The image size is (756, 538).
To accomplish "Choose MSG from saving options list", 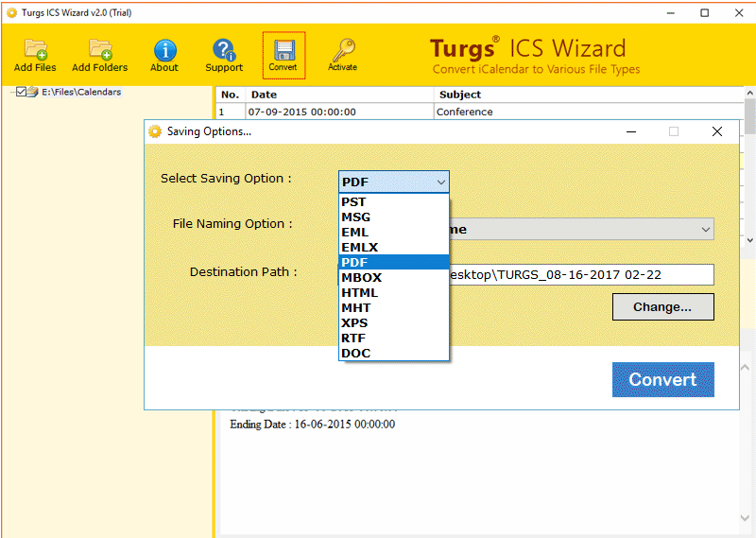I will (394, 217).
